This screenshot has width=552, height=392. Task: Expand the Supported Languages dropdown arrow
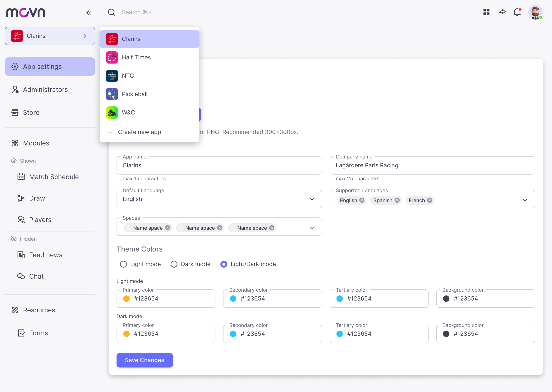(525, 200)
